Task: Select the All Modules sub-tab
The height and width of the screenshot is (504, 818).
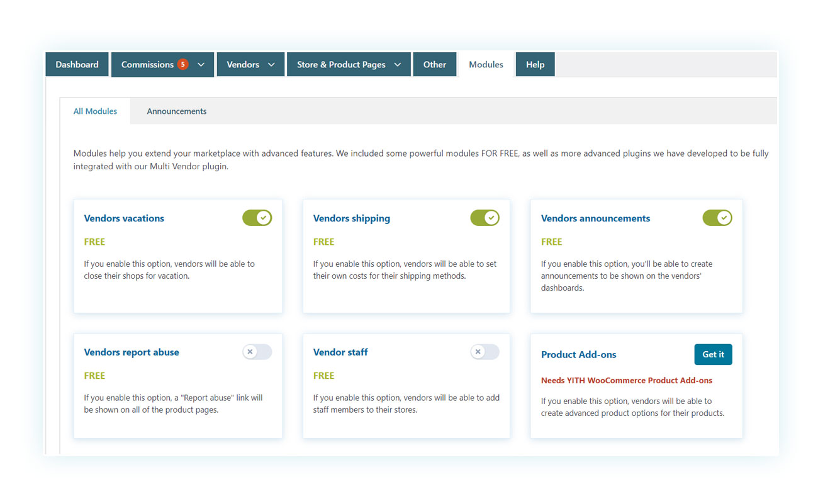Action: 95,111
